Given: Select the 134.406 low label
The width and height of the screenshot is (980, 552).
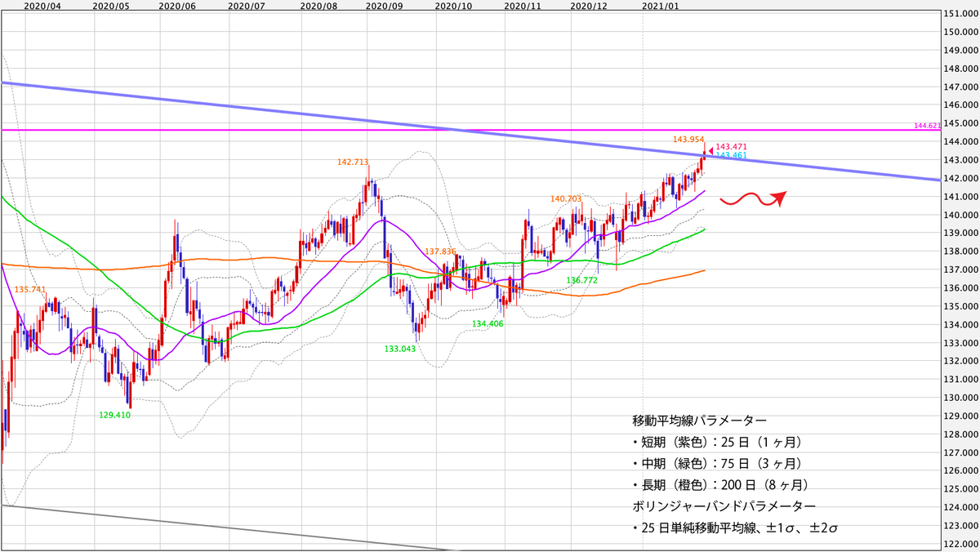Looking at the screenshot, I should pyautogui.click(x=488, y=323).
